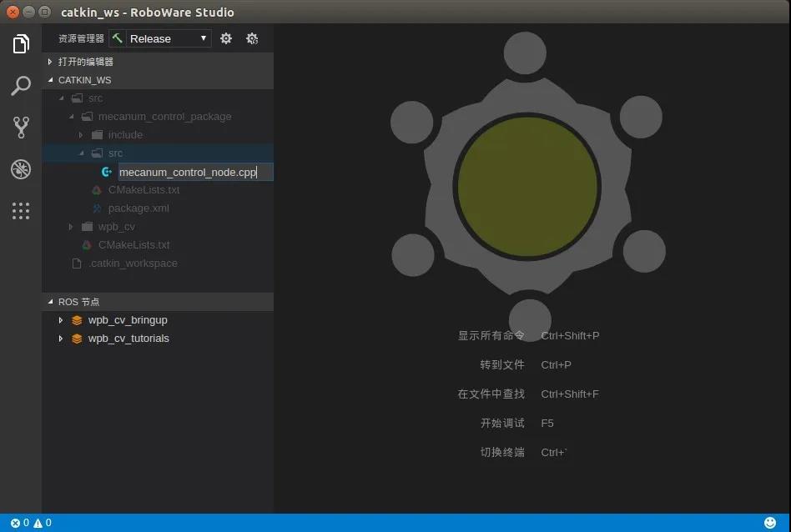Select the include folder

[x=125, y=134]
